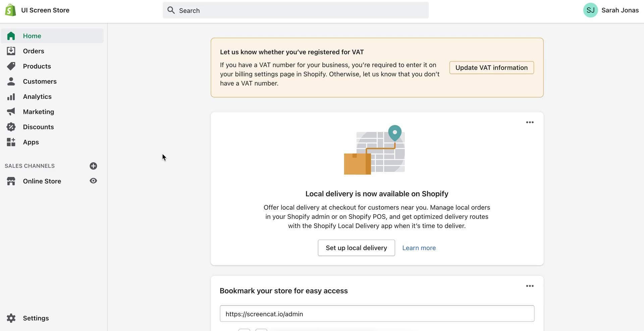Screen dimensions: 644x331
Task: Open Sarah Jonas account menu
Action: pos(610,10)
